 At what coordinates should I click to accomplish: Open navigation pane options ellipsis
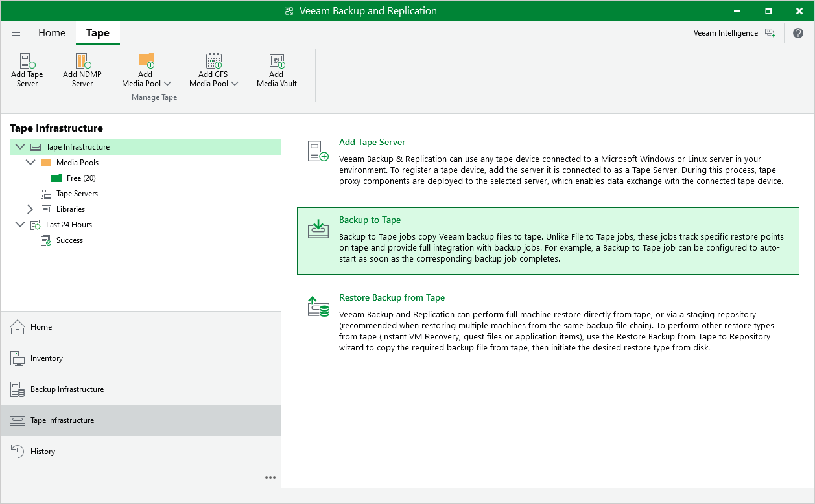click(x=270, y=477)
